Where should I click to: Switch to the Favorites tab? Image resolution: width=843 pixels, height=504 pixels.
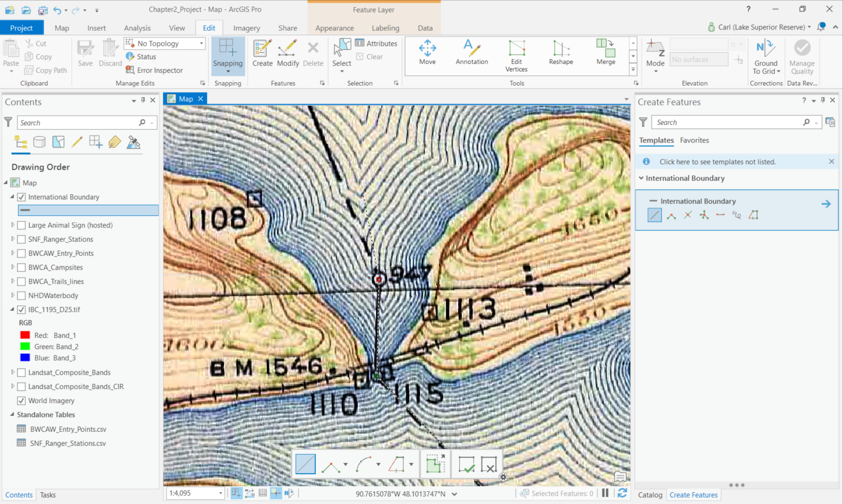[695, 140]
